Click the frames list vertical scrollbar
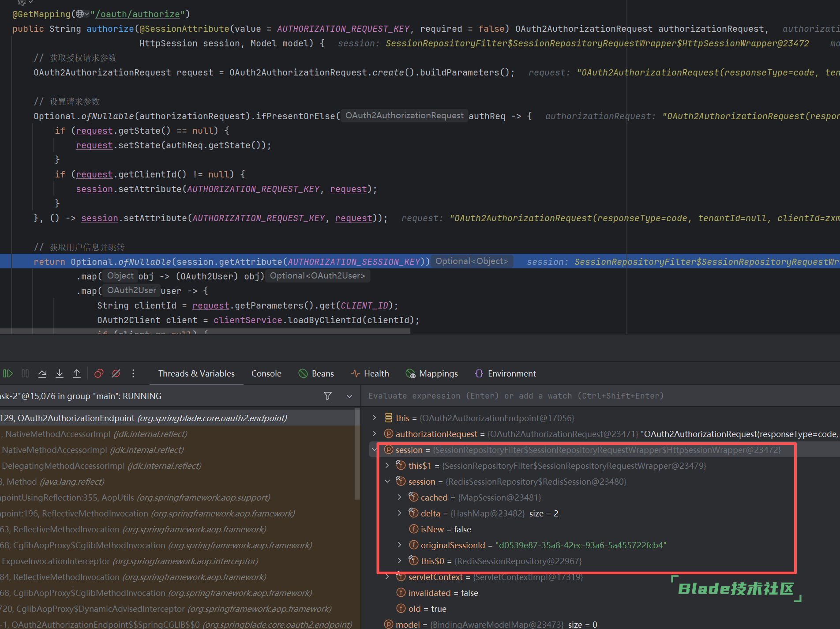This screenshot has width=840, height=629. pyautogui.click(x=357, y=454)
